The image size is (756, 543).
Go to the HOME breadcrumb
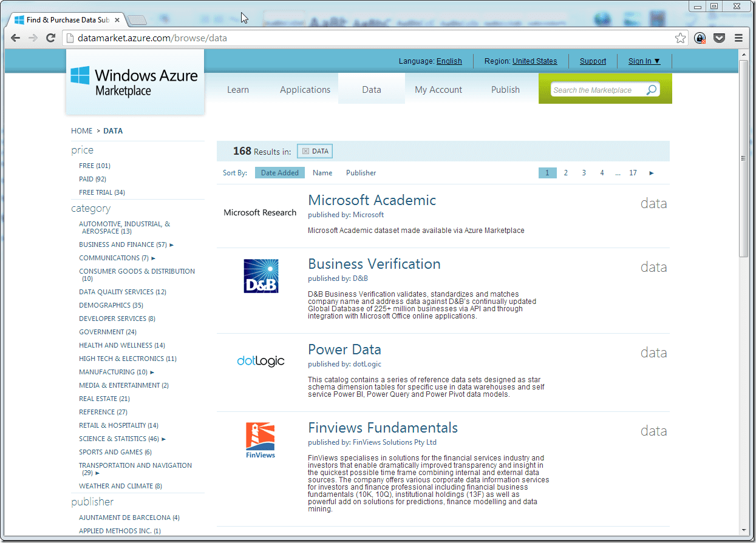pyautogui.click(x=82, y=130)
